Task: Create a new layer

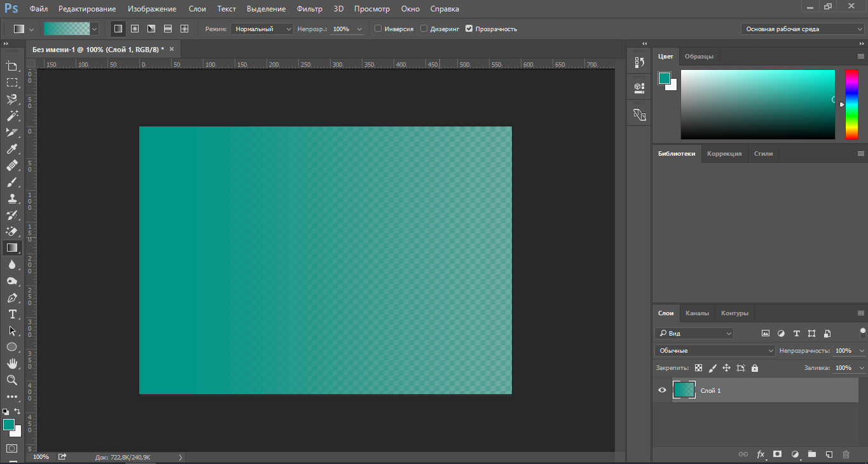Action: tap(829, 454)
